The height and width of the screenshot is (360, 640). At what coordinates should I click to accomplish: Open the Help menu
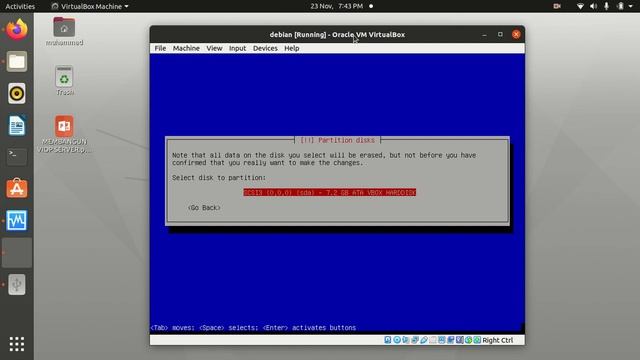click(292, 48)
